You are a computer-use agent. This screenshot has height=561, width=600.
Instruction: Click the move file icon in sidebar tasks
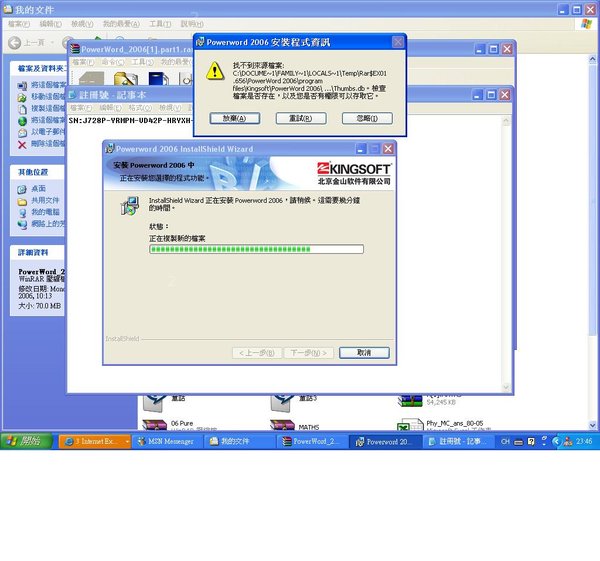click(x=22, y=97)
